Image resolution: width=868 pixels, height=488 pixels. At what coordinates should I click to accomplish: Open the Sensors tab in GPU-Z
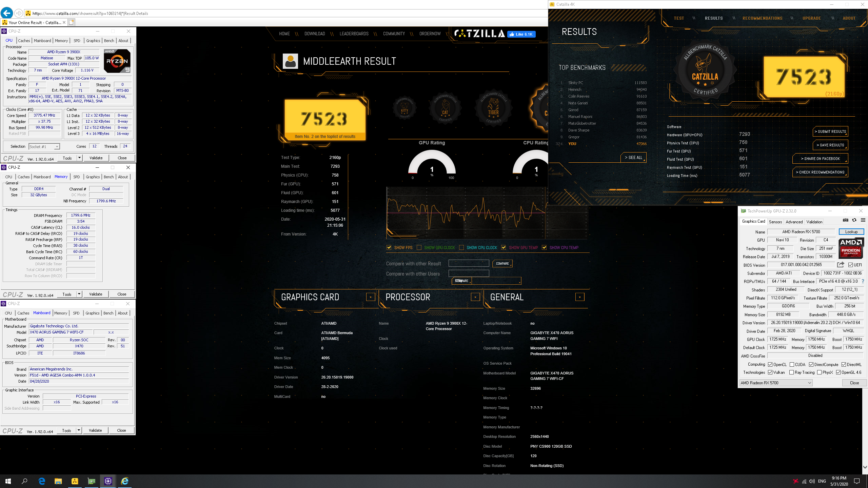pos(775,222)
